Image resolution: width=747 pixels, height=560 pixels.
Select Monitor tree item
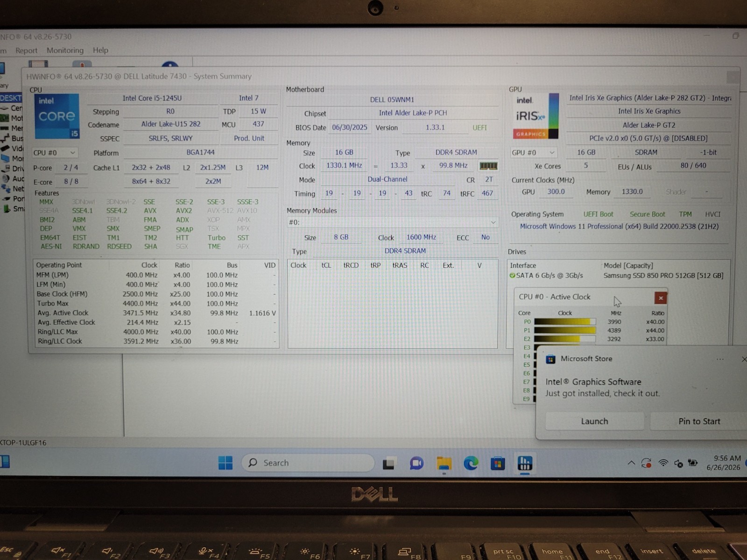pos(13,159)
